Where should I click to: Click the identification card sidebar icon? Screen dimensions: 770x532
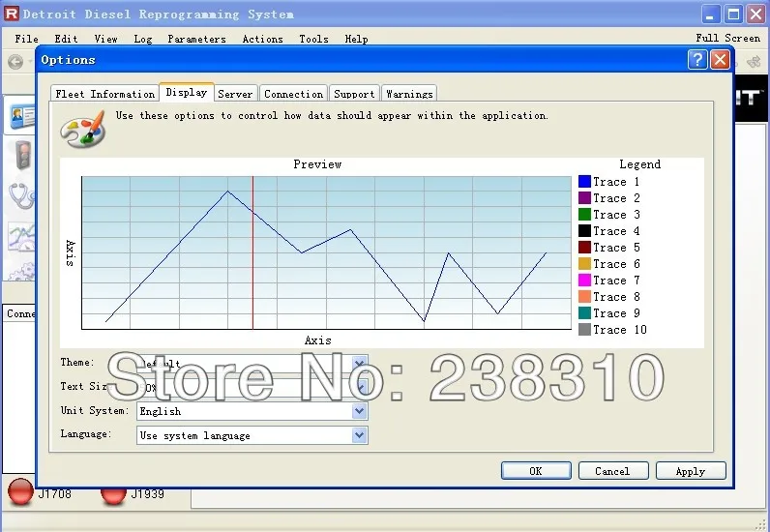click(19, 117)
